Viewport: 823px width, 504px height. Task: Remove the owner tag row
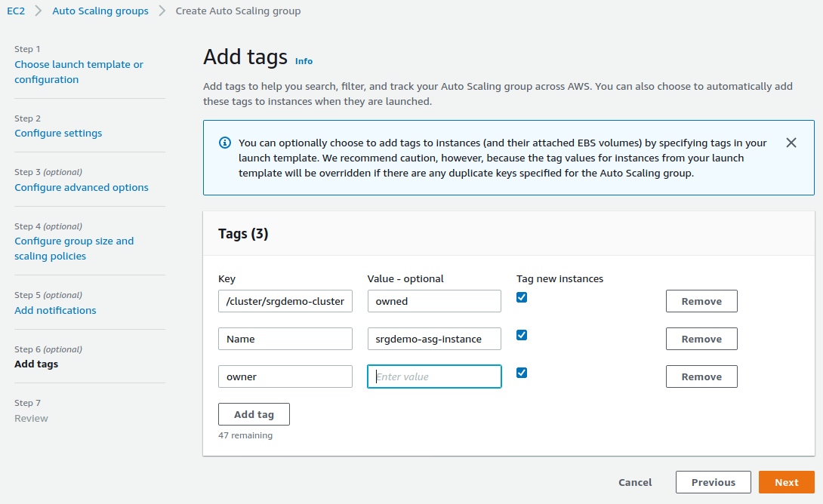click(x=701, y=376)
